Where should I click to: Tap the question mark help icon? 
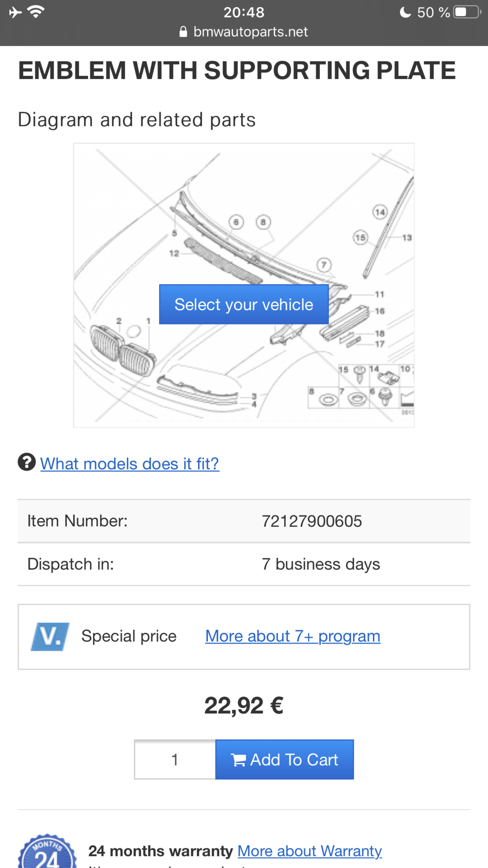point(27,462)
